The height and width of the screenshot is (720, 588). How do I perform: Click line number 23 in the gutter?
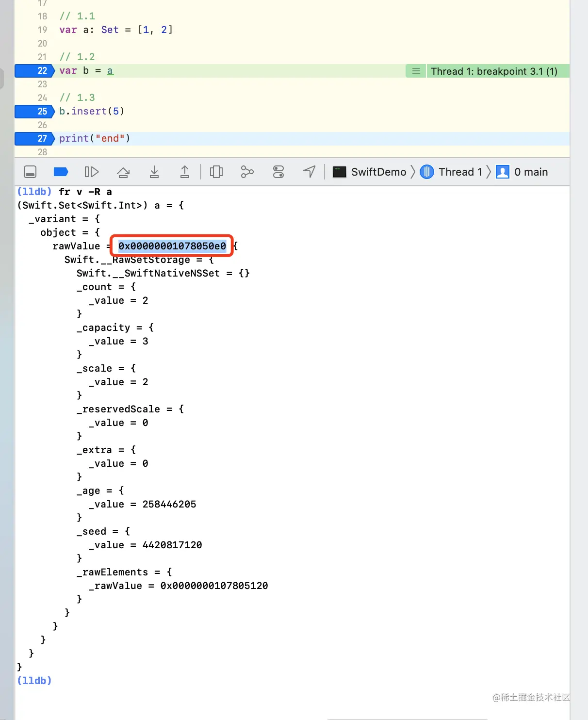pyautogui.click(x=42, y=84)
